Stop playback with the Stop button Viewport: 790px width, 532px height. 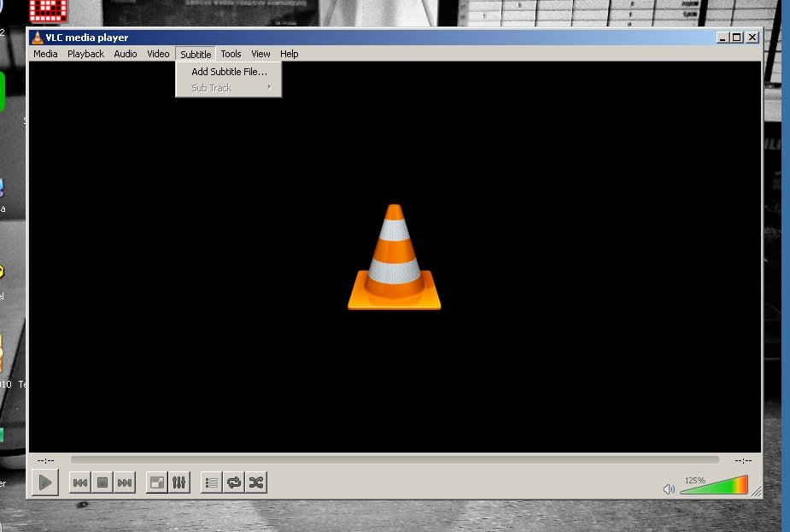(102, 482)
